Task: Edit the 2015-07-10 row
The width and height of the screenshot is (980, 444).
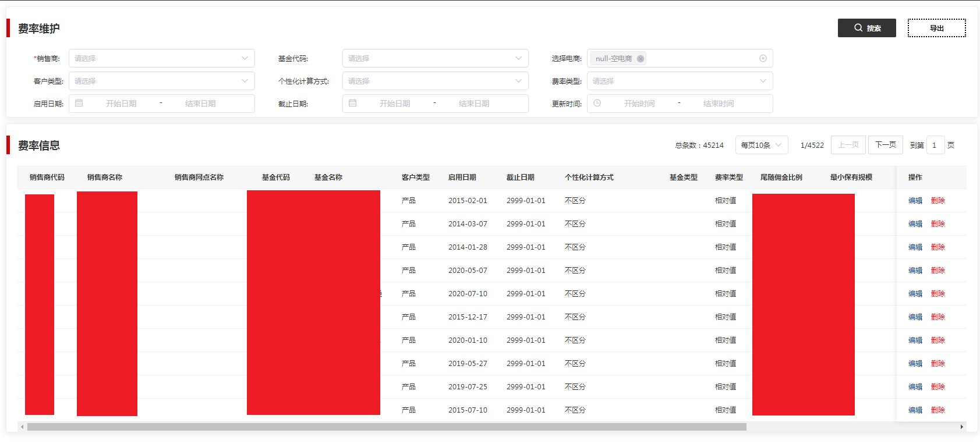Action: coord(915,410)
